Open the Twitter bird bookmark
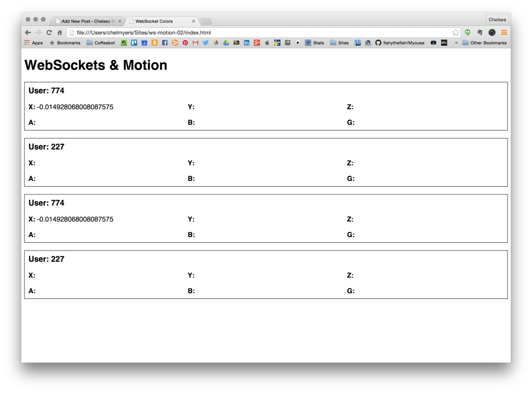Image resolution: width=532 pixels, height=393 pixels. tap(206, 43)
